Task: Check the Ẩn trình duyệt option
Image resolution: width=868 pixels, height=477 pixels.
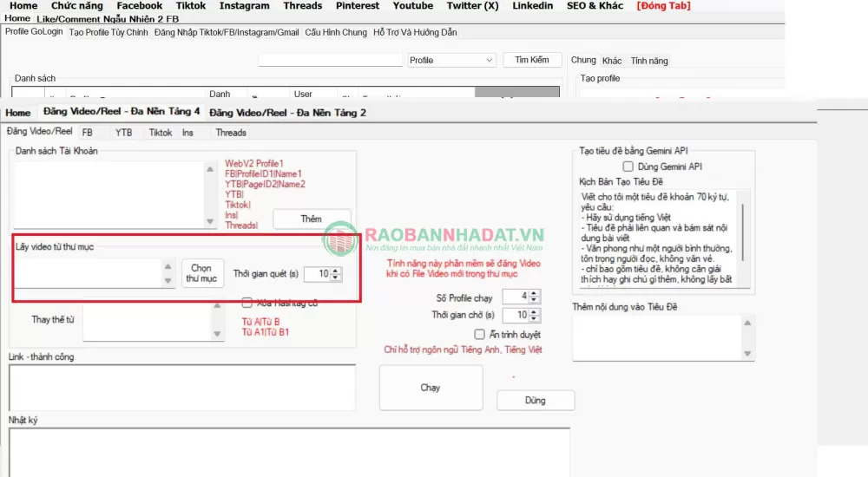Action: pyautogui.click(x=479, y=335)
